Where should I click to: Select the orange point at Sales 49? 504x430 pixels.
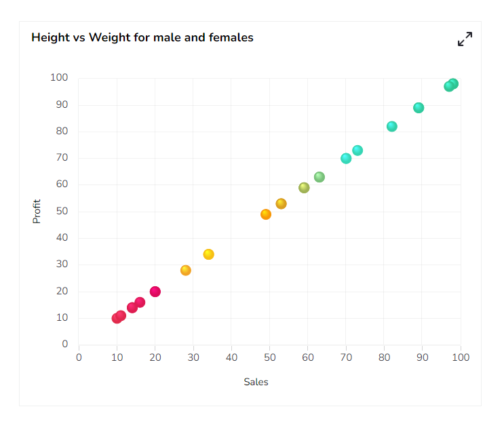click(266, 214)
